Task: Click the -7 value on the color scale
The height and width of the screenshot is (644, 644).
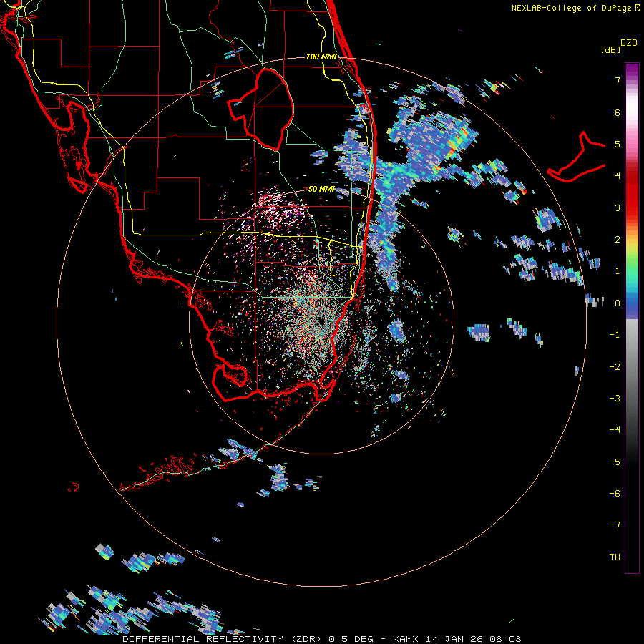Action: pyautogui.click(x=615, y=525)
